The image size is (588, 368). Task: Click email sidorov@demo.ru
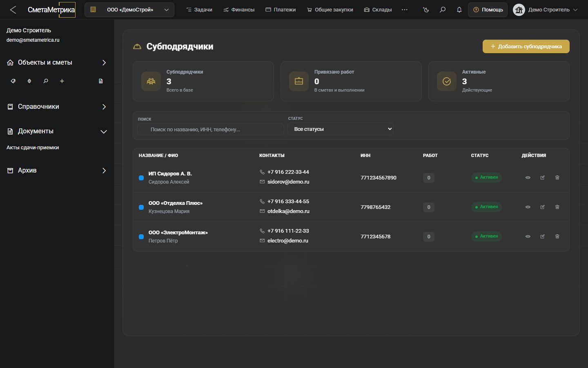click(288, 182)
